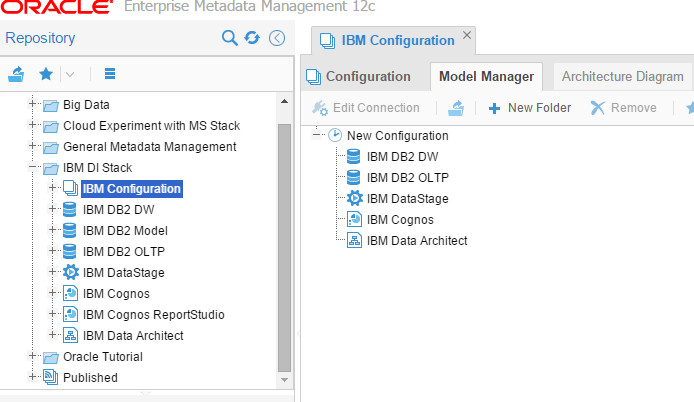This screenshot has height=402, width=694.
Task: Expand IBM DataStage in Repository tree
Action: 52,271
